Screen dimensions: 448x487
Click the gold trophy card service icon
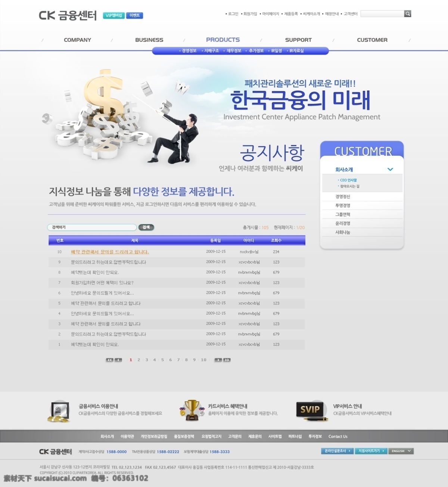192,410
